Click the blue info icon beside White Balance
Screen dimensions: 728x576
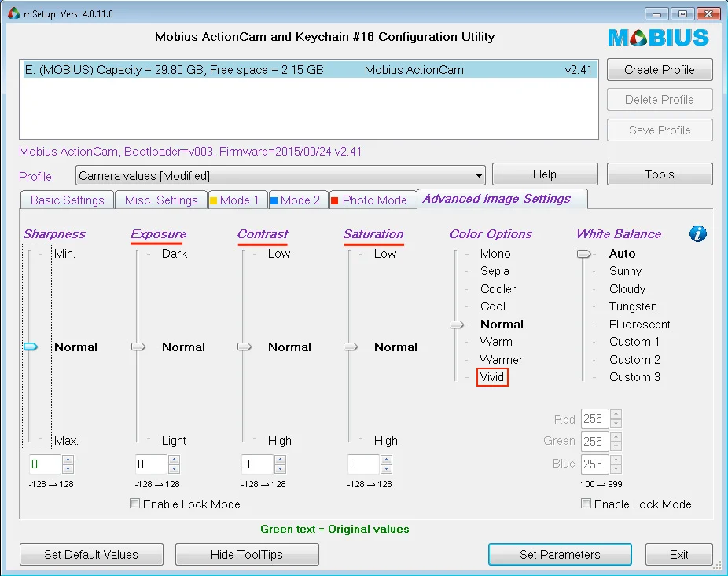coord(698,233)
